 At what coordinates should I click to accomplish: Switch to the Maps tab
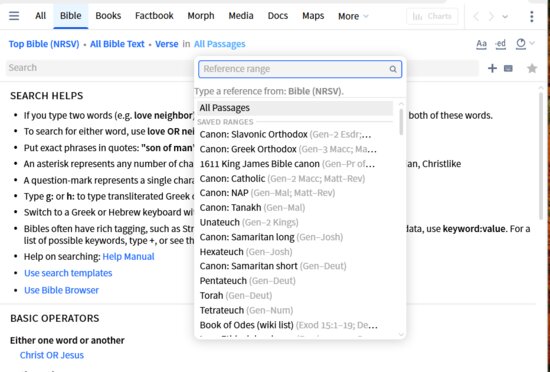[x=313, y=16]
